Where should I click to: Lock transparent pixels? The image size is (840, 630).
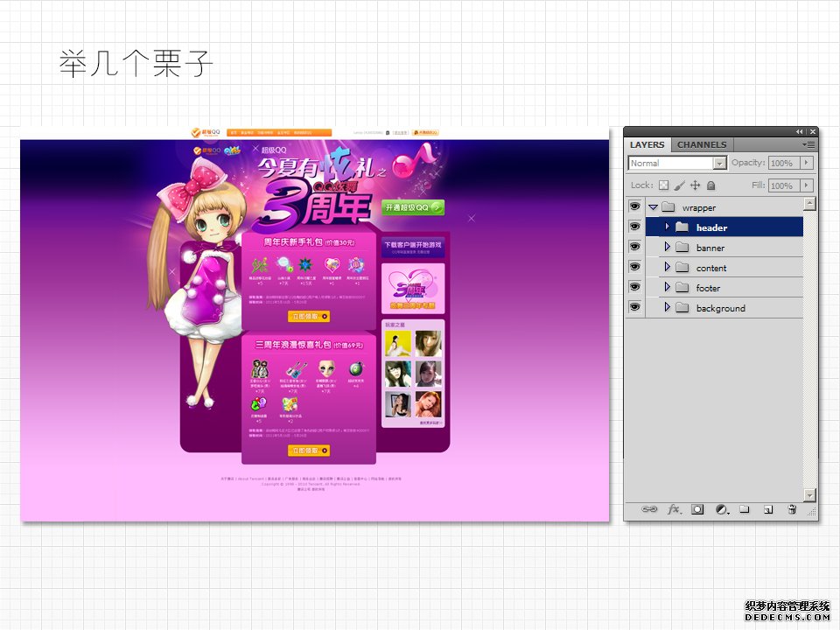pos(664,185)
